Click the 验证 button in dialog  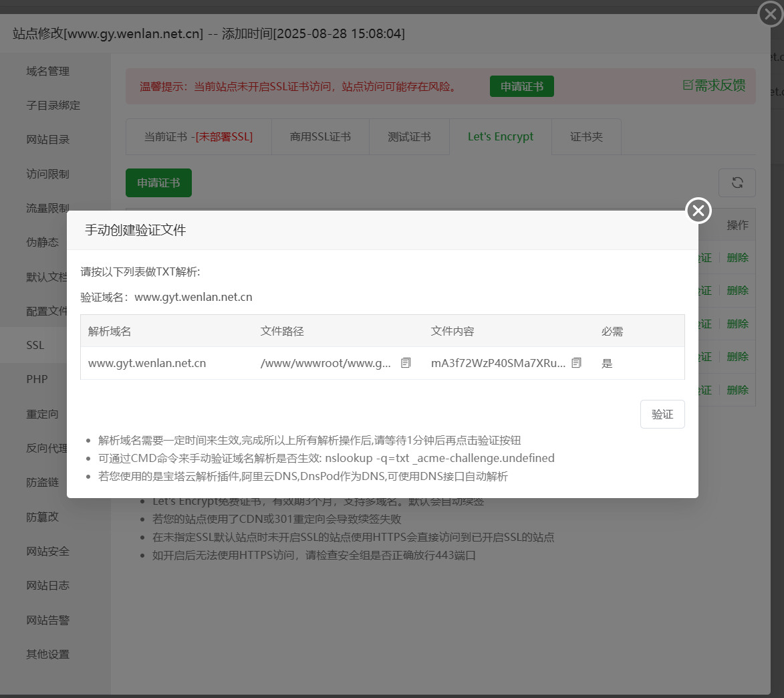tap(662, 414)
